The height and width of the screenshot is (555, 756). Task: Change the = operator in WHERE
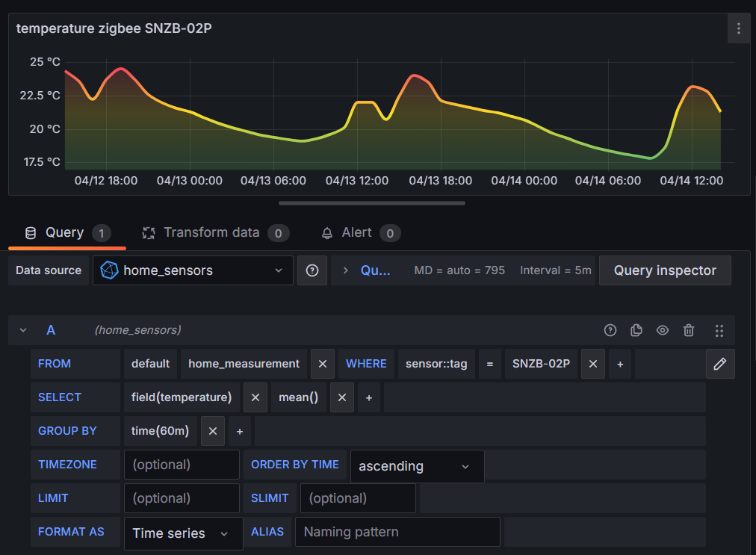[x=490, y=364]
